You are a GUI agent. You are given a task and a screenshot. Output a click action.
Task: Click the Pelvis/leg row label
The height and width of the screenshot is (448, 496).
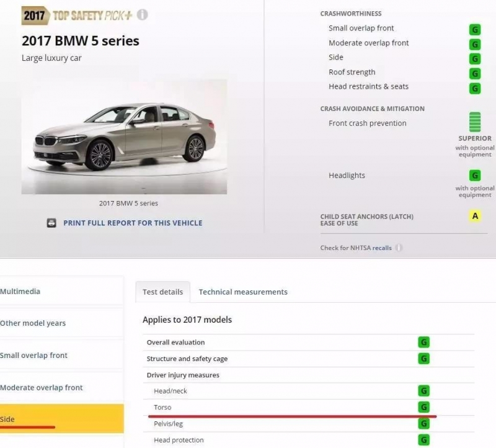point(168,424)
